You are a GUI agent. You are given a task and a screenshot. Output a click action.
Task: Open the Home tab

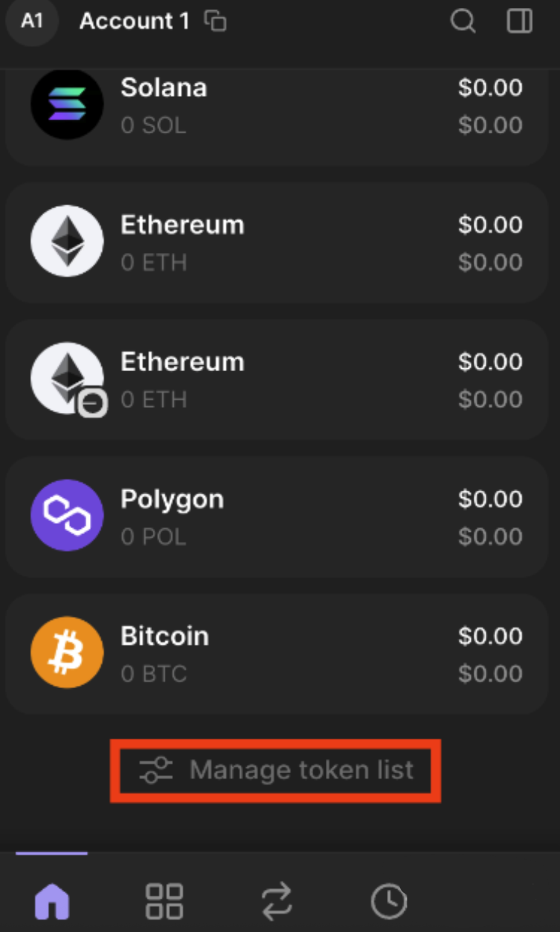52,902
